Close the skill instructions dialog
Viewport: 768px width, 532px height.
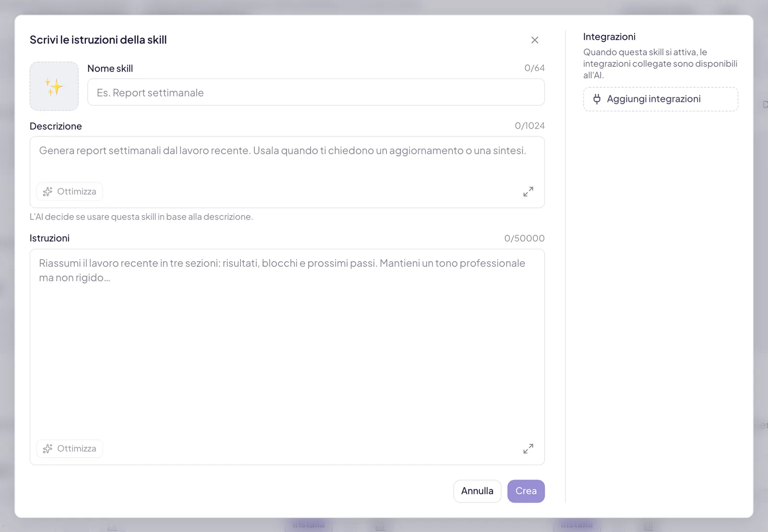pos(535,40)
